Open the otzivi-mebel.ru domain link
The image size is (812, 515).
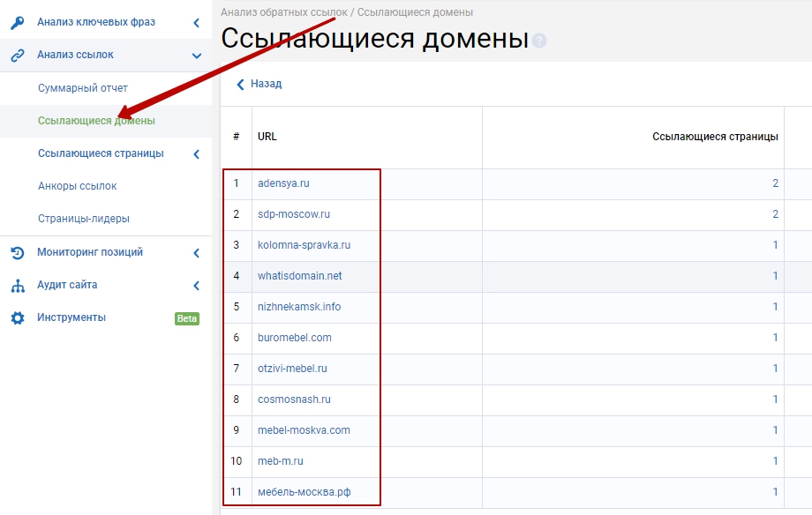point(293,369)
